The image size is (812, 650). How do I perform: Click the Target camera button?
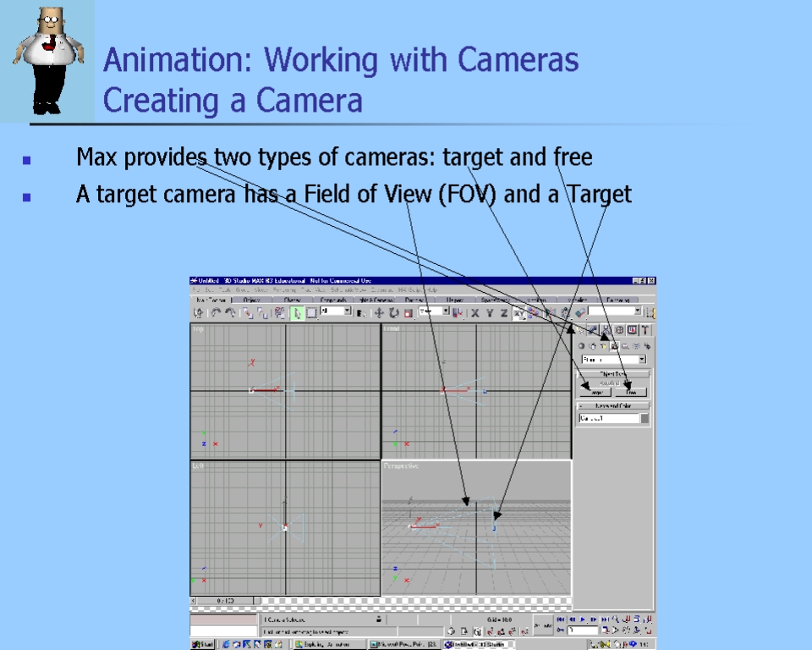596,392
